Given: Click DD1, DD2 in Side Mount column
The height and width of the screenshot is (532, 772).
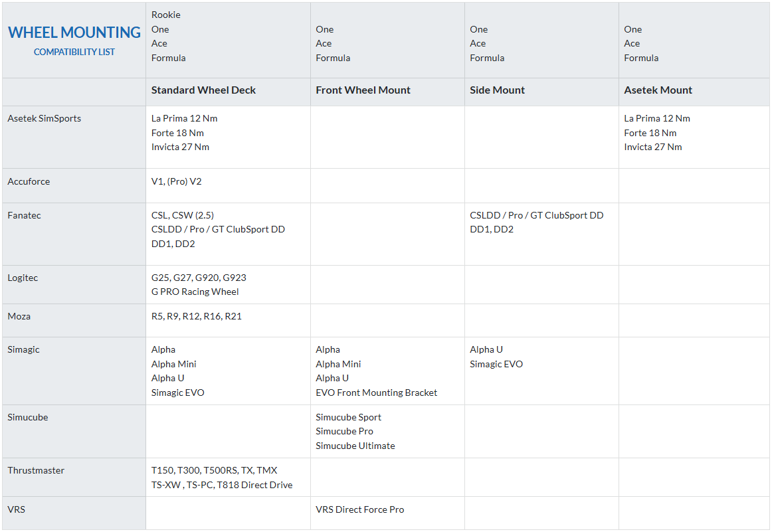Looking at the screenshot, I should click(492, 229).
